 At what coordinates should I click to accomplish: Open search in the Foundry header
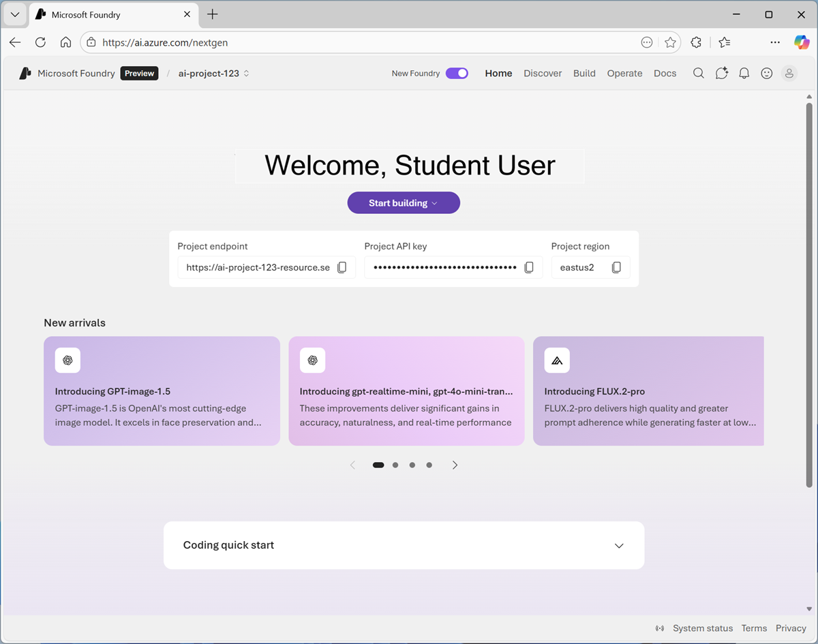coord(698,73)
